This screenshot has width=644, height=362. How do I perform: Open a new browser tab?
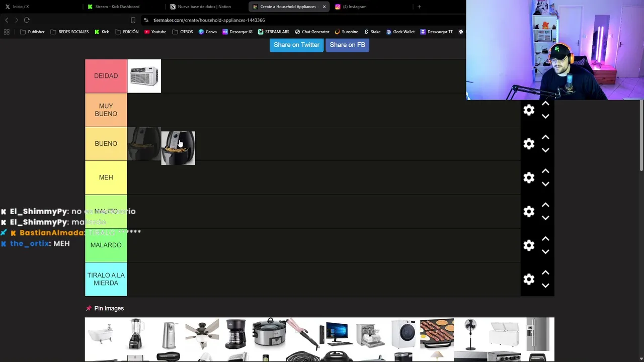[x=419, y=7]
